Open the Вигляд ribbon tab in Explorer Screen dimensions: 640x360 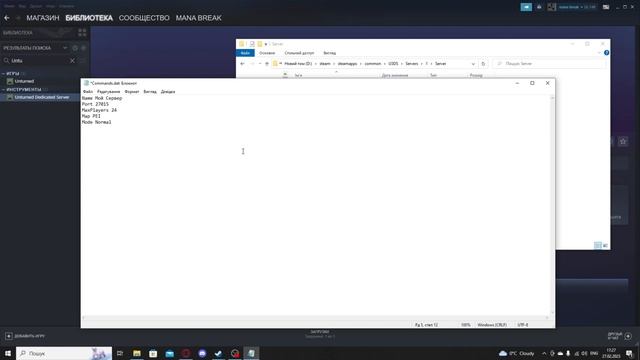point(329,53)
